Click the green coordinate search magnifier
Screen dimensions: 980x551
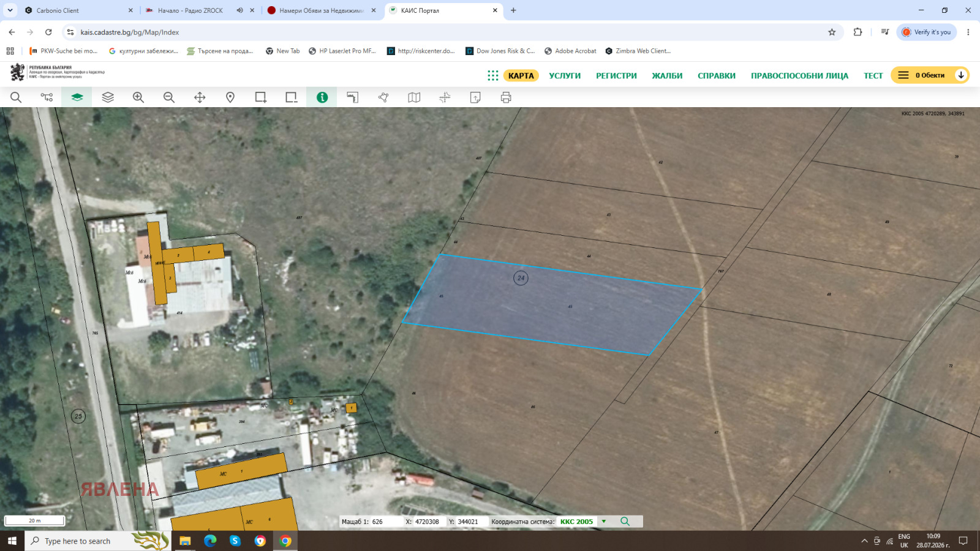click(x=625, y=522)
